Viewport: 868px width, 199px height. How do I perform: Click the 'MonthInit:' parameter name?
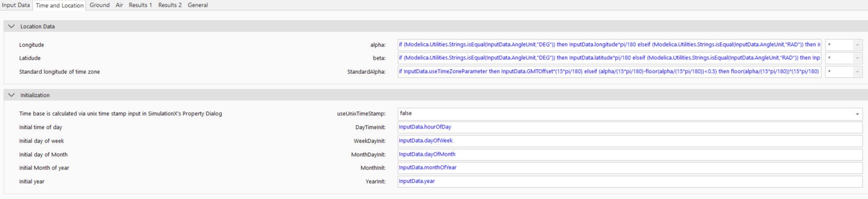(x=373, y=168)
